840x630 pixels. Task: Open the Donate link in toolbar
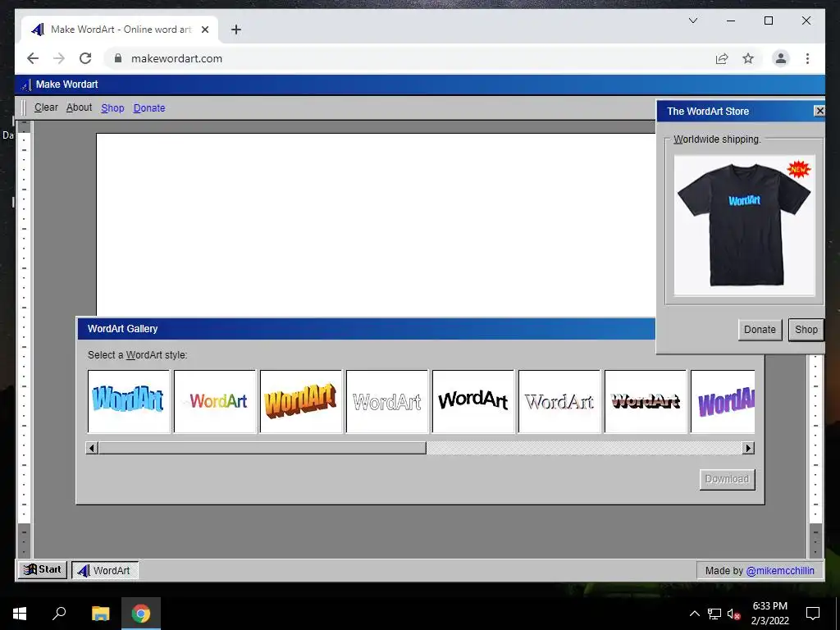point(149,108)
